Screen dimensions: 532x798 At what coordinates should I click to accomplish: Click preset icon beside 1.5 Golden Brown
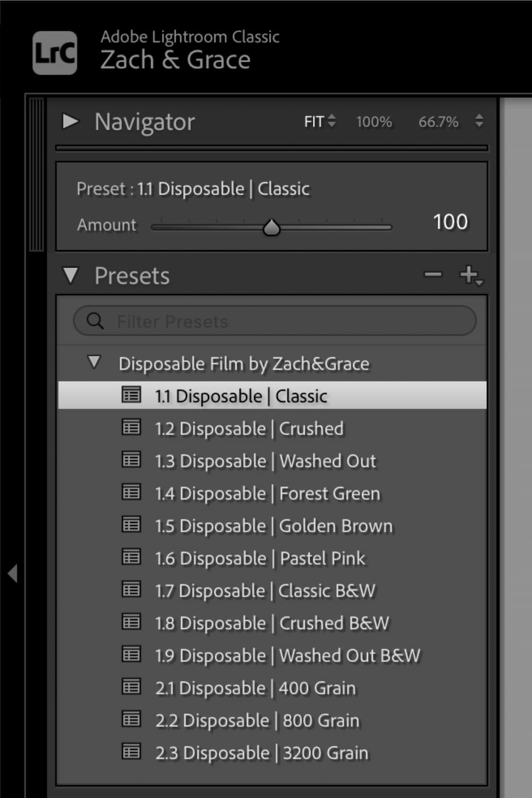pos(131,525)
